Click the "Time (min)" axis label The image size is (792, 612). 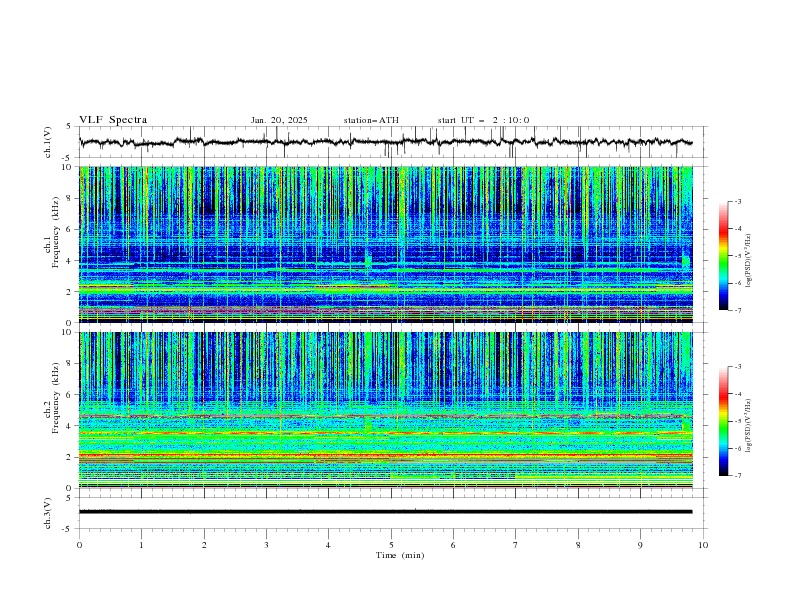click(x=400, y=555)
